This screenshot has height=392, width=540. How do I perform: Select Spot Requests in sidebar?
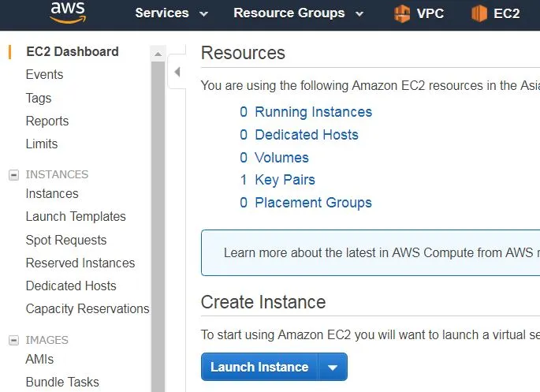66,240
